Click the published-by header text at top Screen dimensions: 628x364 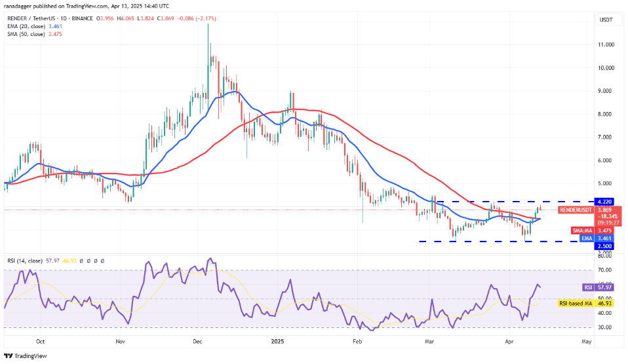click(x=87, y=6)
